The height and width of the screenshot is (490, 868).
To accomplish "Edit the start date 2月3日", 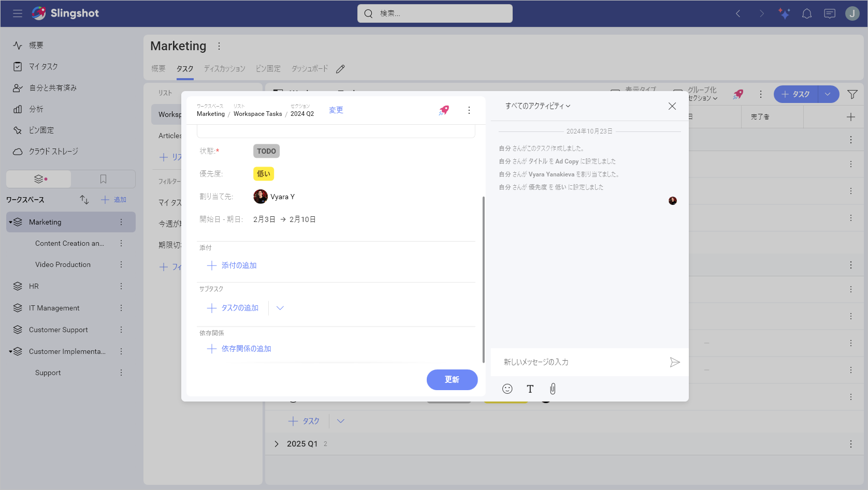I will coord(264,219).
